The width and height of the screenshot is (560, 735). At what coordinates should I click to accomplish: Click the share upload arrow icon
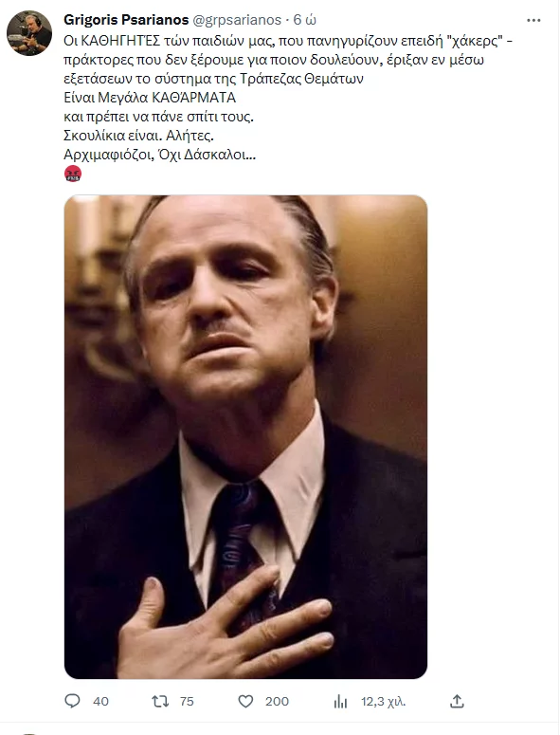coord(457,701)
